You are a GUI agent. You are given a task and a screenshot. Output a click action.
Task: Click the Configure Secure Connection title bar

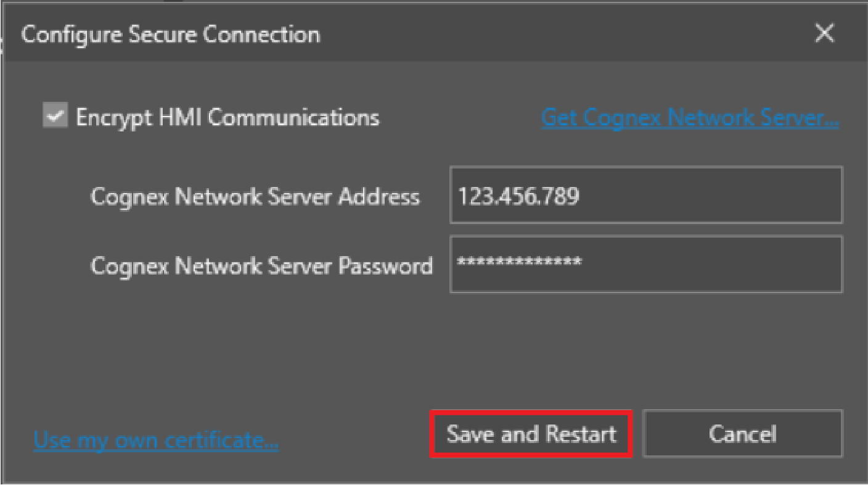pyautogui.click(x=370, y=34)
